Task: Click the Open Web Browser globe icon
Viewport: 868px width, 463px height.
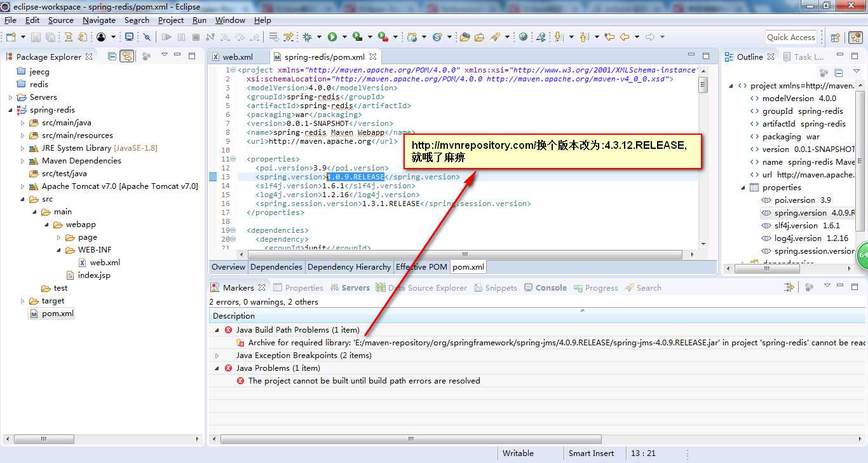Action: coord(523,37)
